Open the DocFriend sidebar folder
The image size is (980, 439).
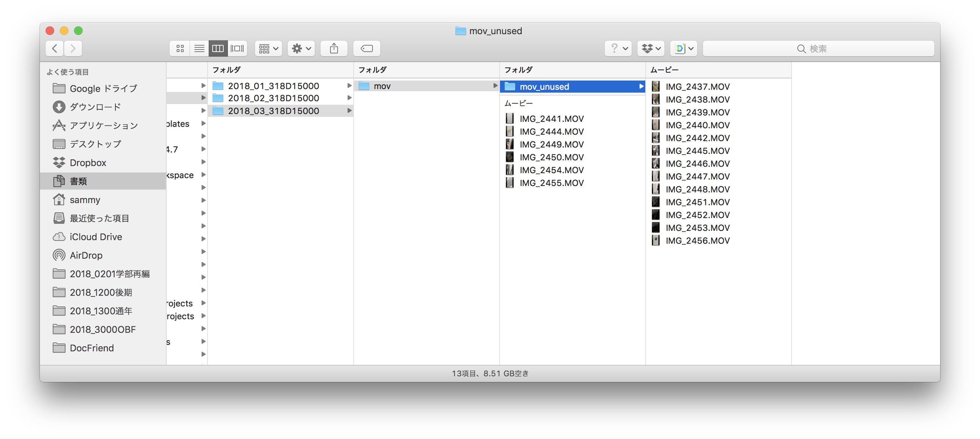[x=103, y=348]
